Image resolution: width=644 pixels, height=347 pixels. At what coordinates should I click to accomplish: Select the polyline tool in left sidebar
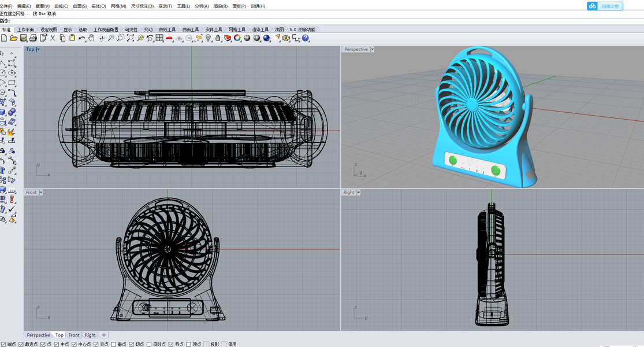tap(3, 63)
